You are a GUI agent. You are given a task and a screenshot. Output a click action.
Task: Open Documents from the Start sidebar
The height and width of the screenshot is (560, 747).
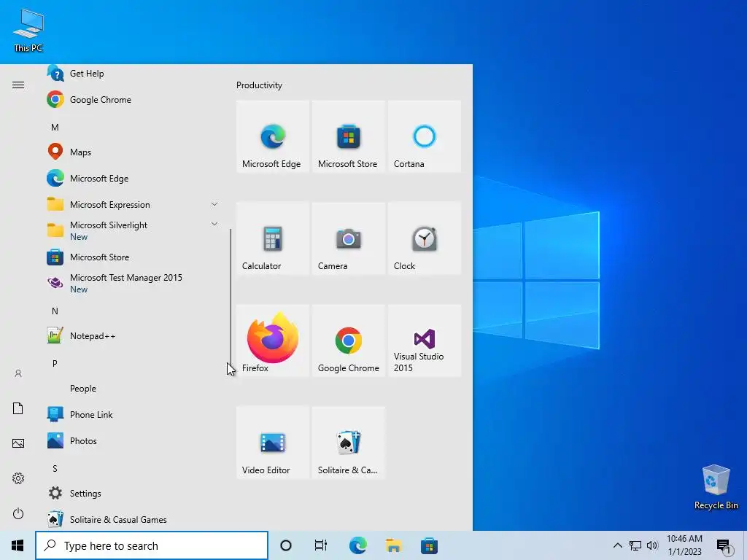pyautogui.click(x=18, y=408)
